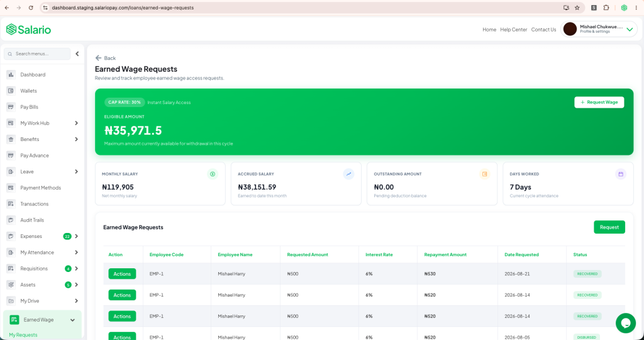The height and width of the screenshot is (340, 644).
Task: Select the My Attendance icon
Action: 11,252
